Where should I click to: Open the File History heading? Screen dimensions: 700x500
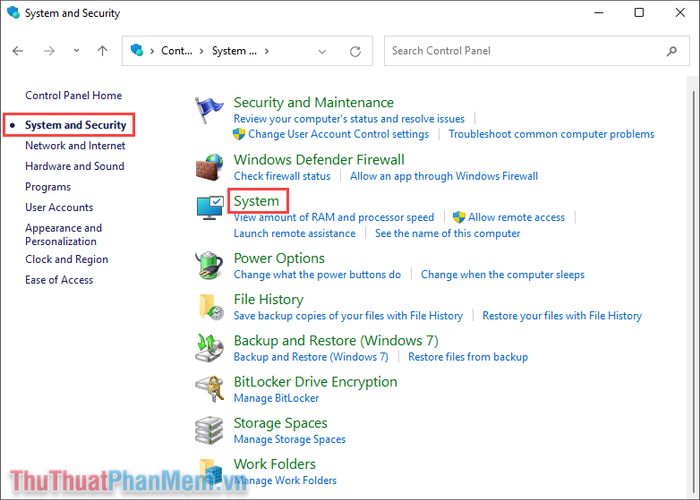coord(268,299)
